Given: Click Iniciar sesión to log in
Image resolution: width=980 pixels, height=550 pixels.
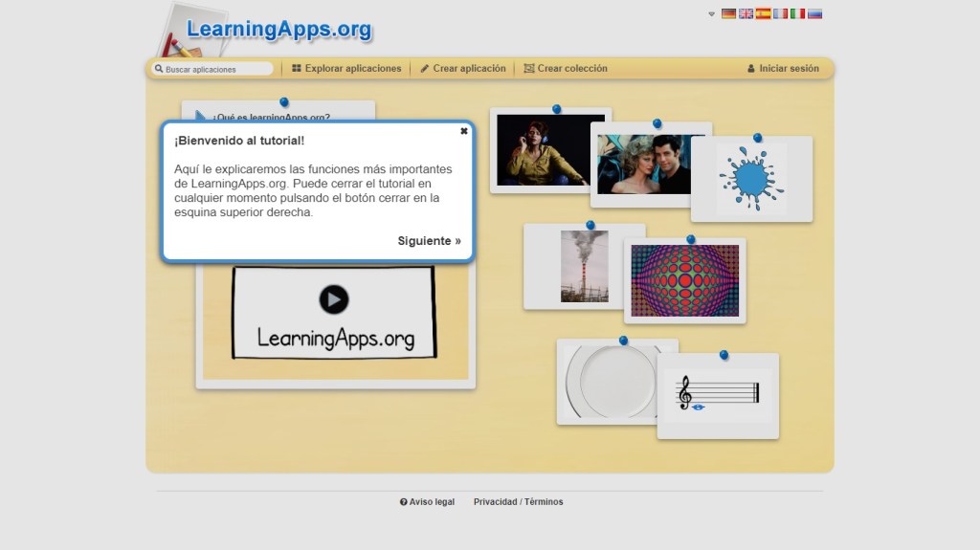Looking at the screenshot, I should tap(783, 69).
